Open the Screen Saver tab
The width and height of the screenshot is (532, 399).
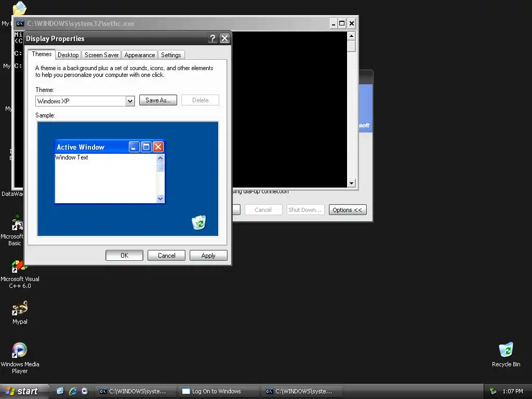tap(101, 55)
